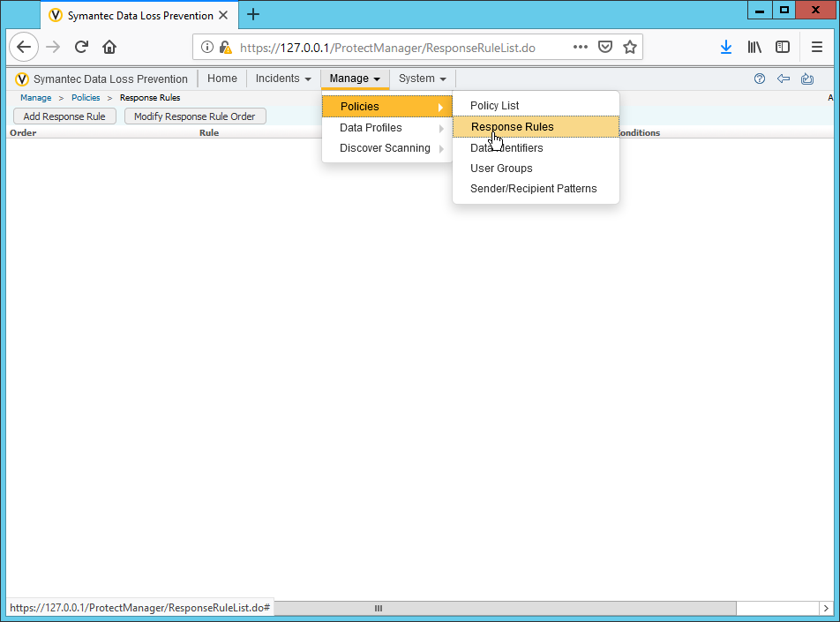This screenshot has height=622, width=840.
Task: Click the Symantec back arrow icon in header
Action: pyautogui.click(x=784, y=79)
